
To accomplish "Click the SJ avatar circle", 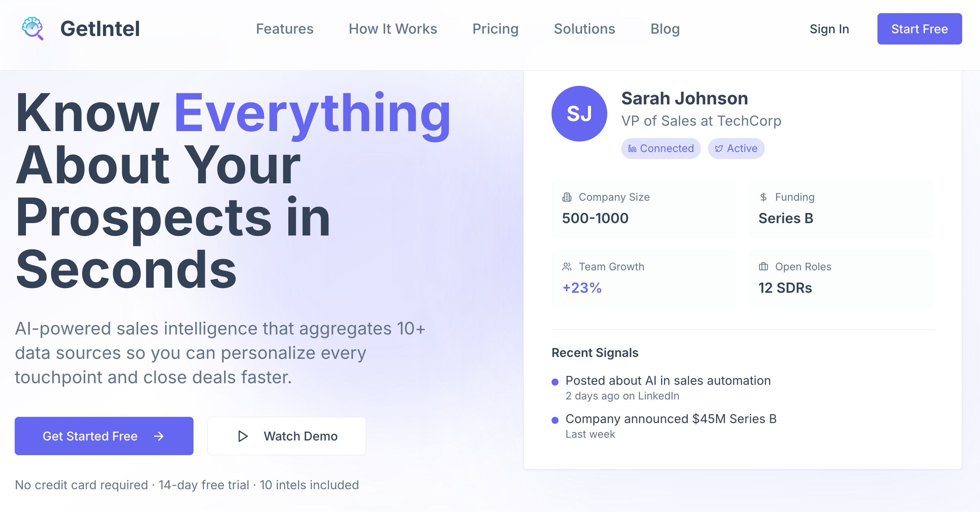I will 579,114.
